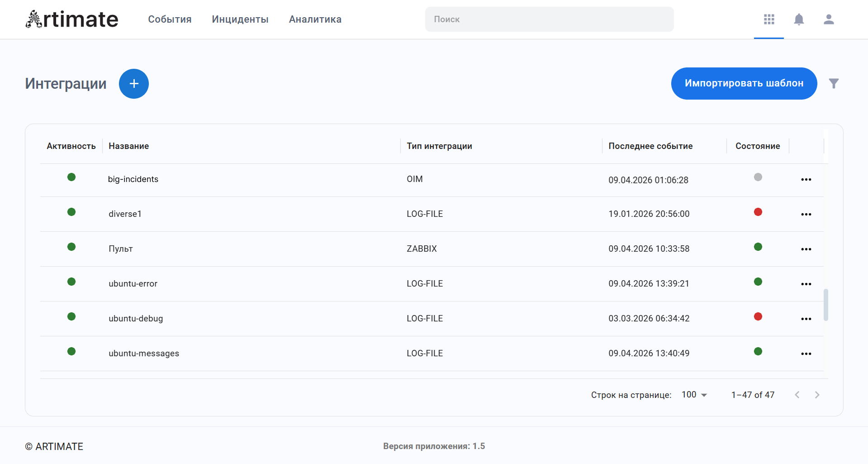Click Импортировать шаблон button

coord(744,83)
